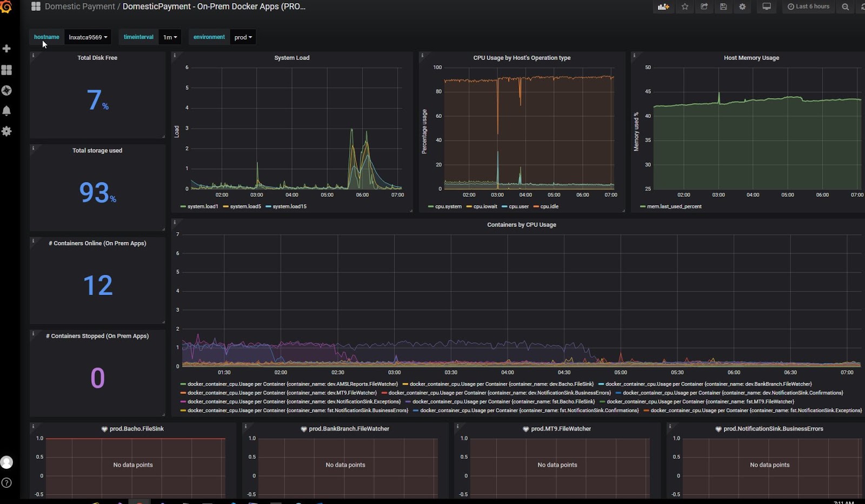Open the environment dropdown showing prod
Image resolution: width=865 pixels, height=504 pixels.
click(243, 37)
